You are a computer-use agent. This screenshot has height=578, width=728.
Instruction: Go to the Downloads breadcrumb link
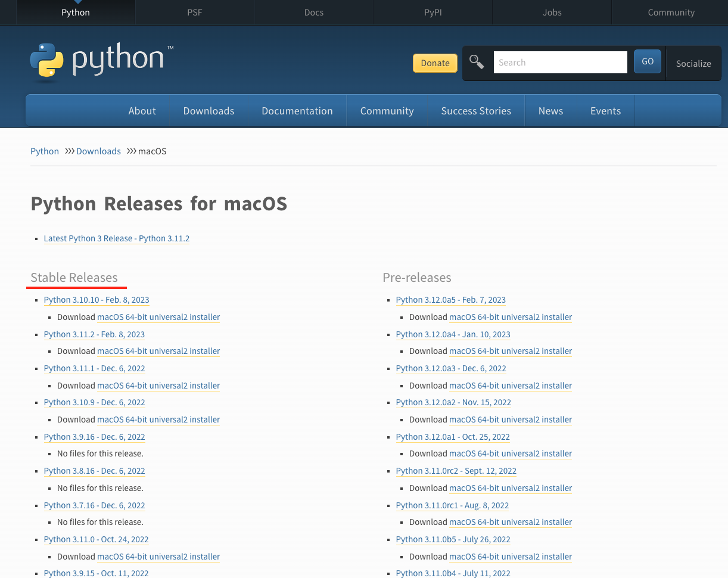click(x=98, y=151)
